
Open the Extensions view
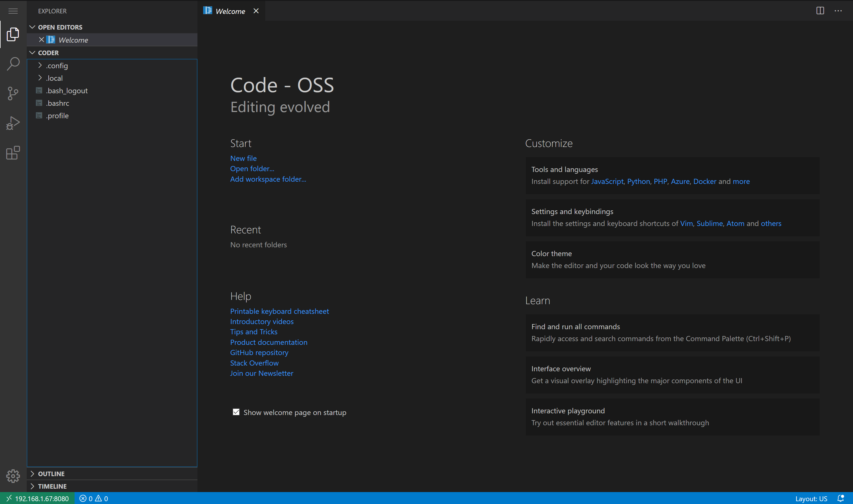[13, 153]
